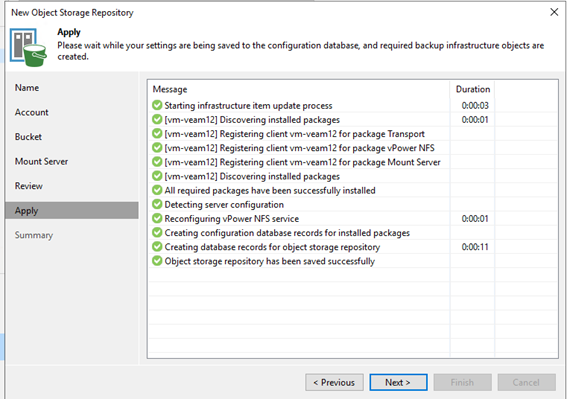This screenshot has width=567, height=399.
Task: Click check icon for All required packages installed
Action: click(157, 190)
